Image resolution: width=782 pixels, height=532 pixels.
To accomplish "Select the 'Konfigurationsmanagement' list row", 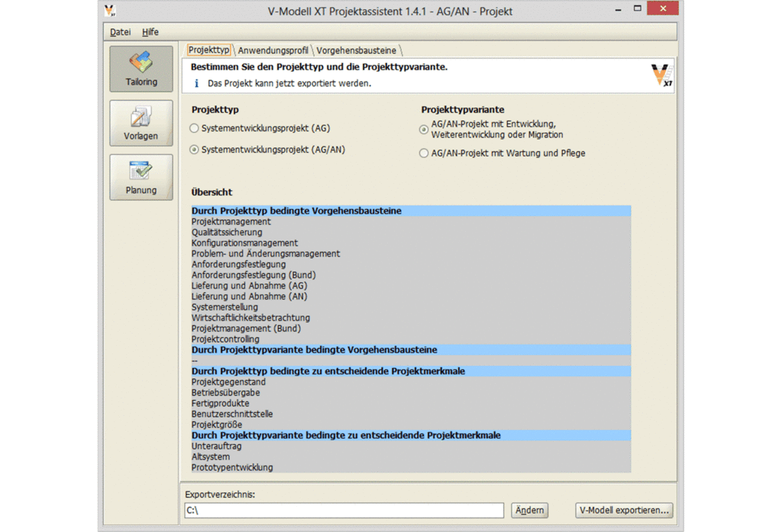I will click(x=411, y=243).
